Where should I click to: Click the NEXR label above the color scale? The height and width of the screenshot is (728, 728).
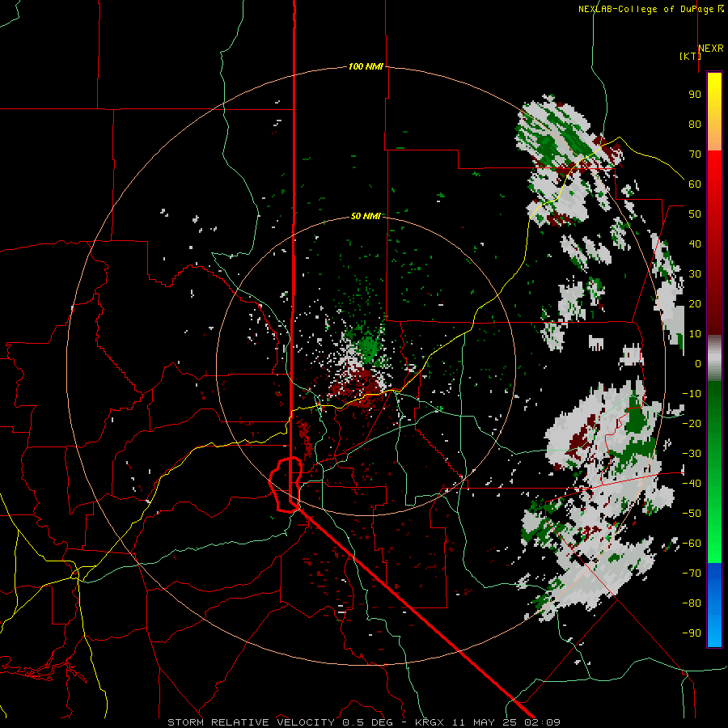point(711,49)
